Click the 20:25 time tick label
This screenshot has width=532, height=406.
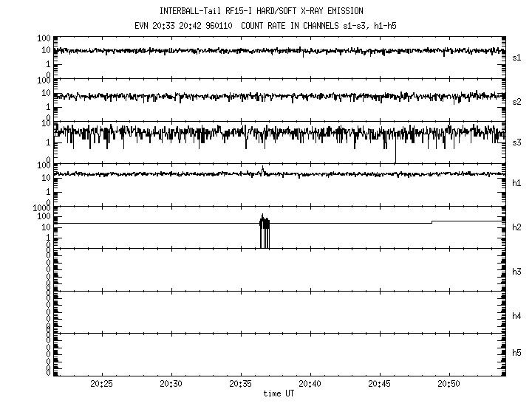[x=101, y=384]
